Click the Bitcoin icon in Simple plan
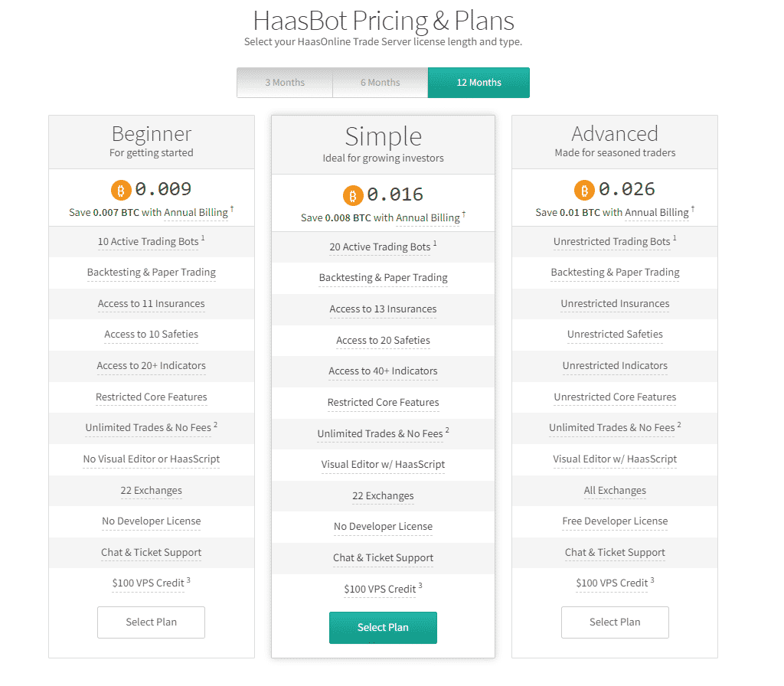784x686 pixels. coord(353,195)
